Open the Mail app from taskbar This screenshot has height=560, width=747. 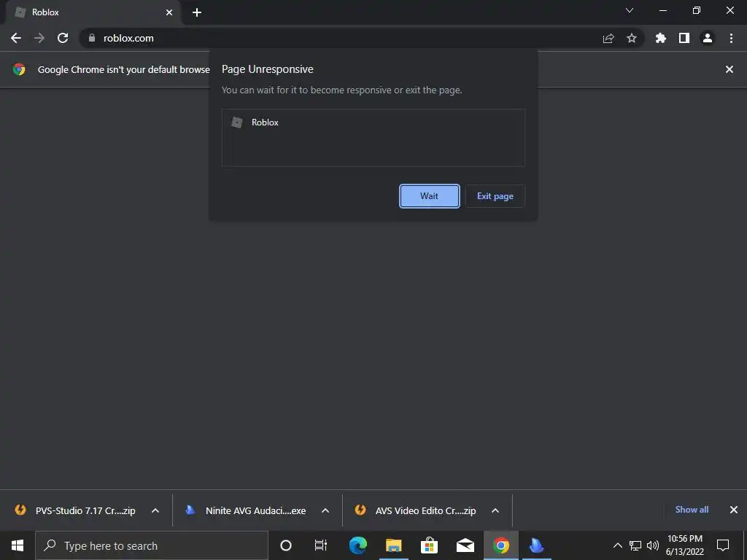click(x=465, y=545)
